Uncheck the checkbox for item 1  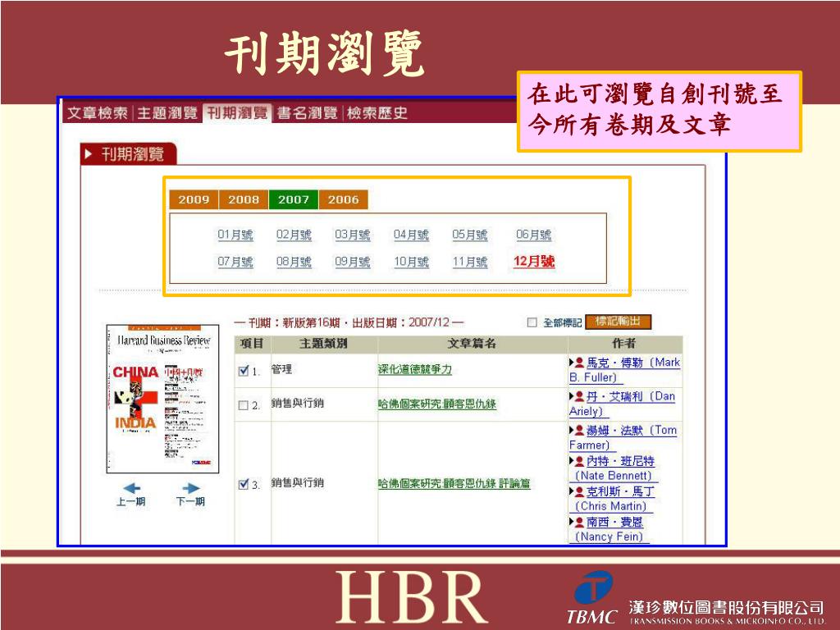pyautogui.click(x=244, y=371)
